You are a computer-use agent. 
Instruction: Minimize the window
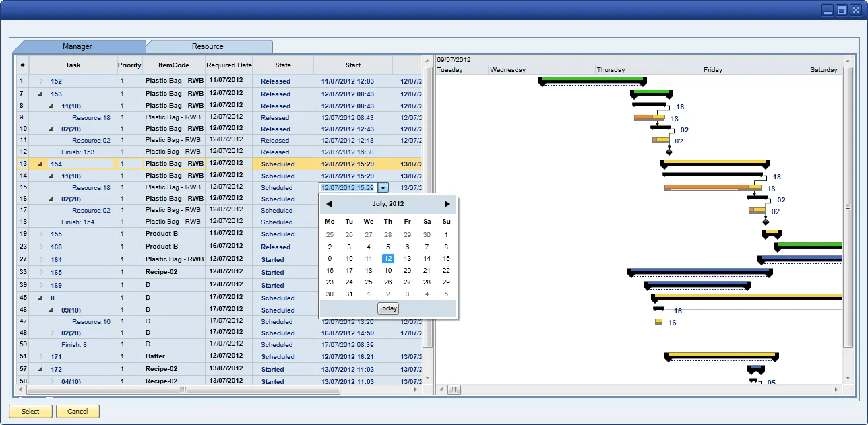pos(828,9)
